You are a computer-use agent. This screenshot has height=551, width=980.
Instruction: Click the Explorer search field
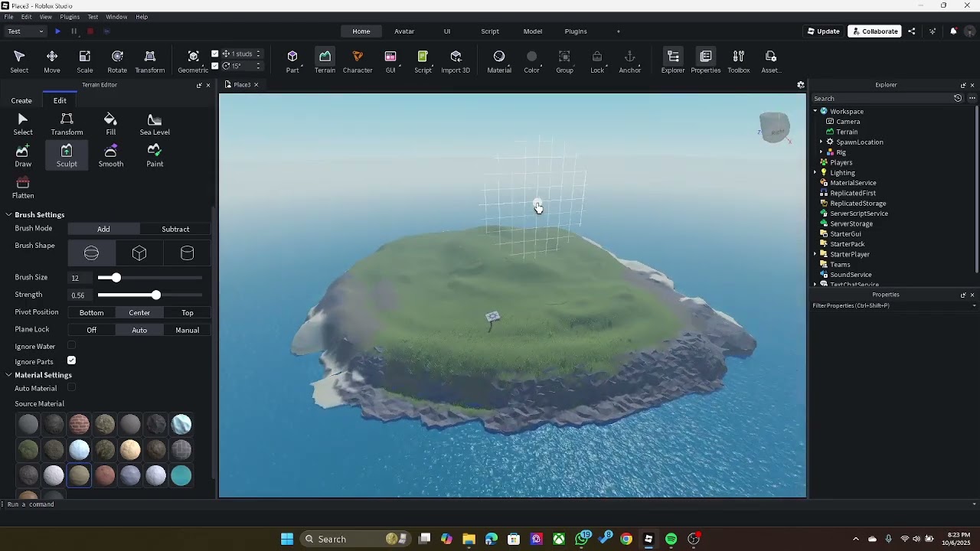pos(882,98)
